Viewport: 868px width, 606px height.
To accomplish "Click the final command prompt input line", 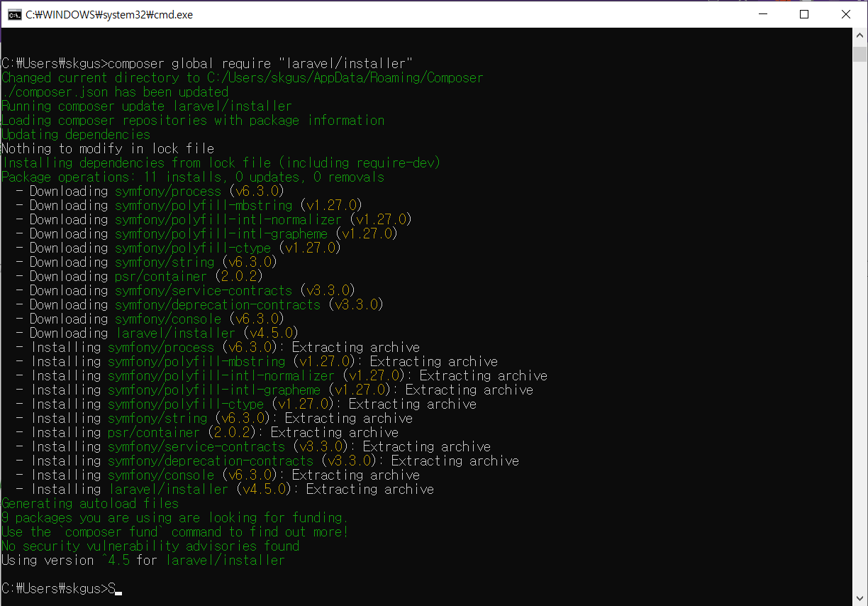I will point(62,588).
